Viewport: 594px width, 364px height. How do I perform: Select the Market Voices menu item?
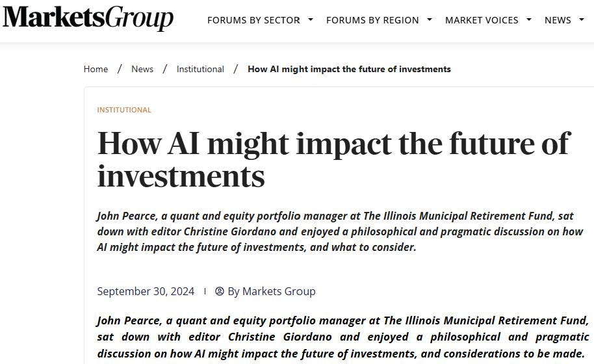(482, 20)
